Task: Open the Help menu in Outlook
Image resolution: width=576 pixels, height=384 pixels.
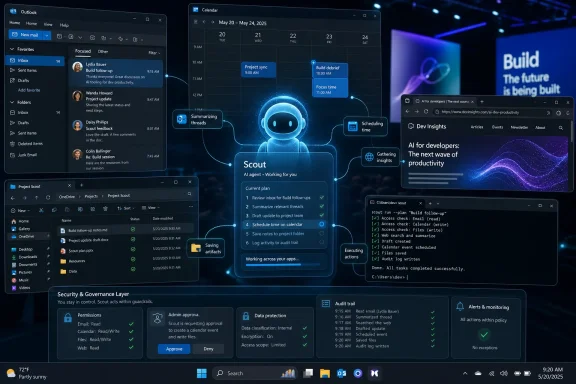Action: (x=64, y=25)
